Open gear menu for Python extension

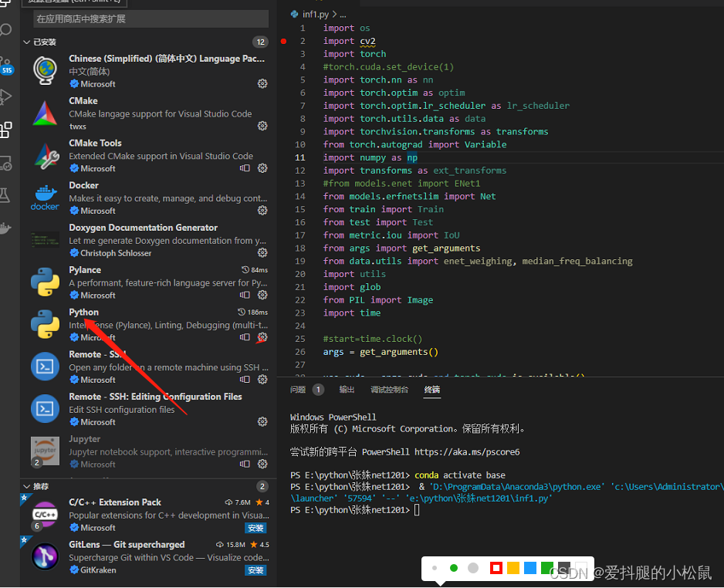pos(262,337)
